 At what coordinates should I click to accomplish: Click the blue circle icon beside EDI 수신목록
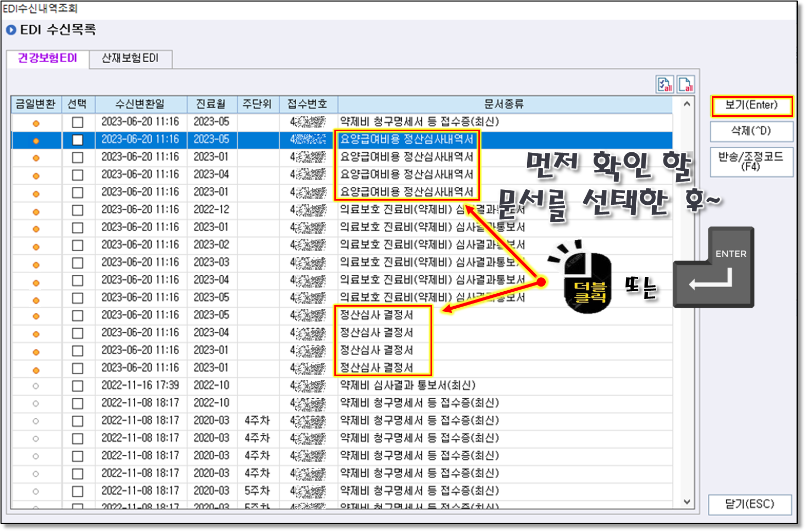pyautogui.click(x=11, y=30)
